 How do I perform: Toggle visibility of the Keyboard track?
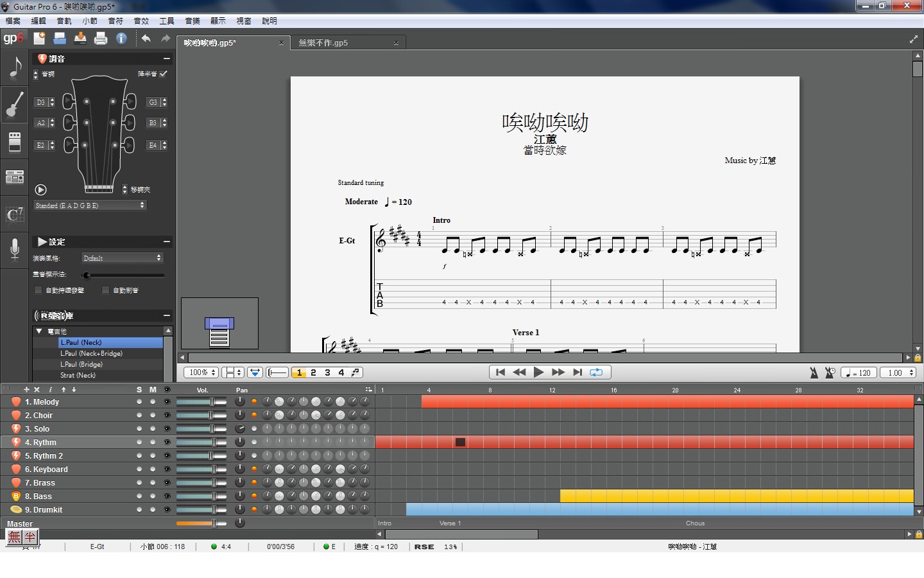[x=167, y=469]
